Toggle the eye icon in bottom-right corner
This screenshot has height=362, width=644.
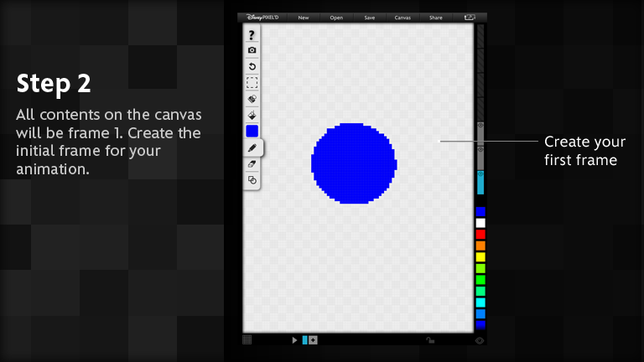[x=480, y=341]
